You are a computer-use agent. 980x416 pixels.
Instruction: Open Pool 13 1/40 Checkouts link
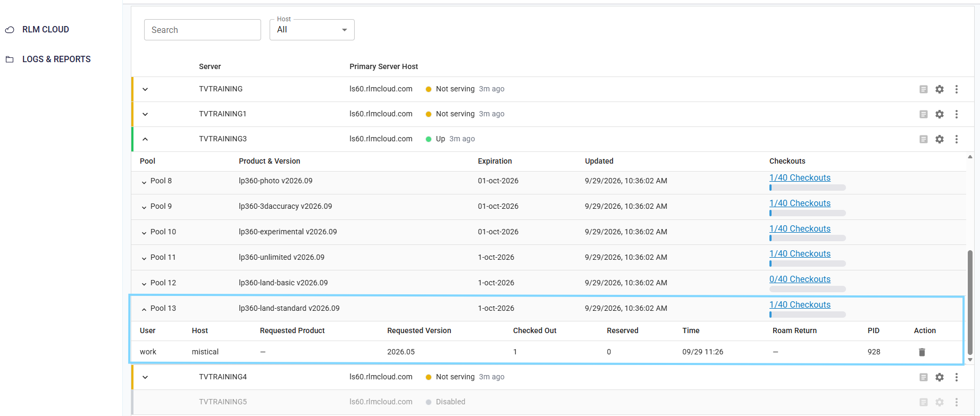click(x=800, y=305)
